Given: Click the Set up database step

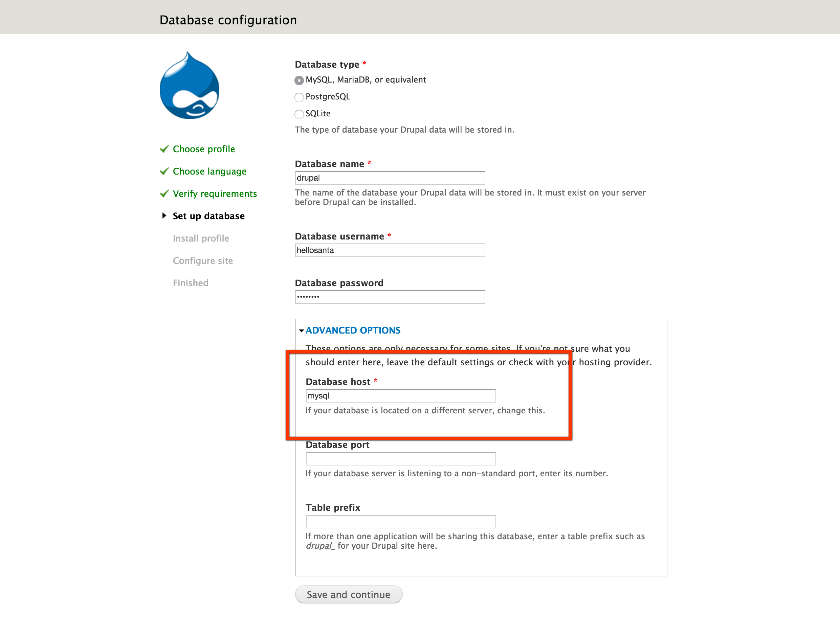Looking at the screenshot, I should pyautogui.click(x=209, y=216).
